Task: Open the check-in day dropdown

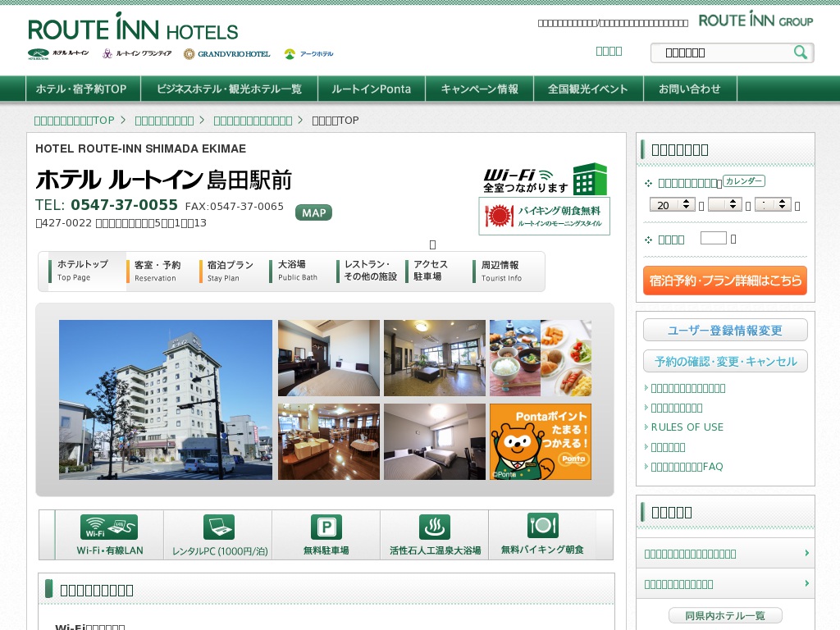Action: pyautogui.click(x=773, y=204)
